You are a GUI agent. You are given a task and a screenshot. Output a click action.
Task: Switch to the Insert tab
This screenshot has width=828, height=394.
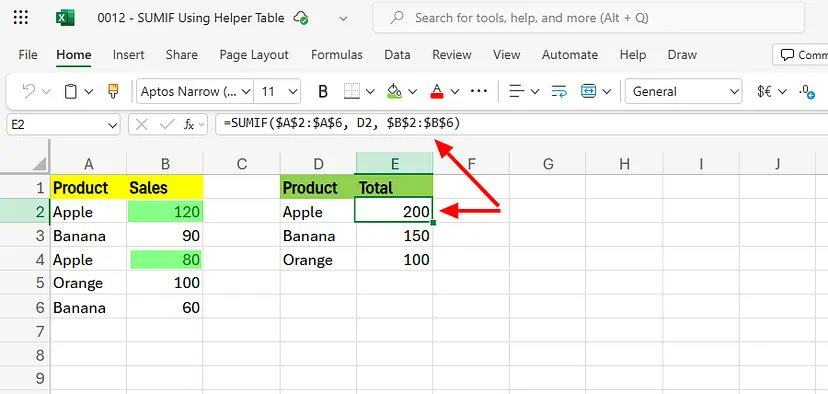click(128, 55)
